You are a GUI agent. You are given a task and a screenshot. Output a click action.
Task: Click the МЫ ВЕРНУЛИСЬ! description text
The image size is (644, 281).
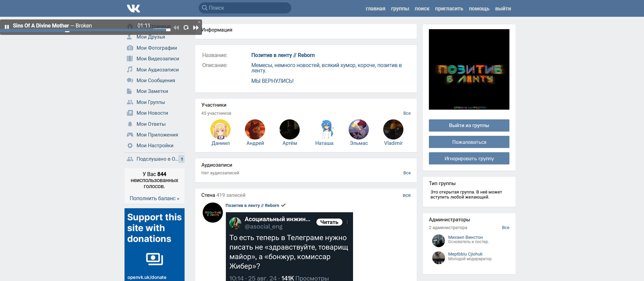point(273,81)
